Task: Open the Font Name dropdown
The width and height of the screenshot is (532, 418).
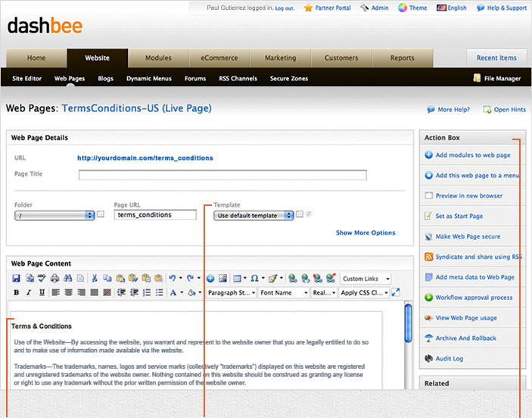Action: tap(284, 293)
